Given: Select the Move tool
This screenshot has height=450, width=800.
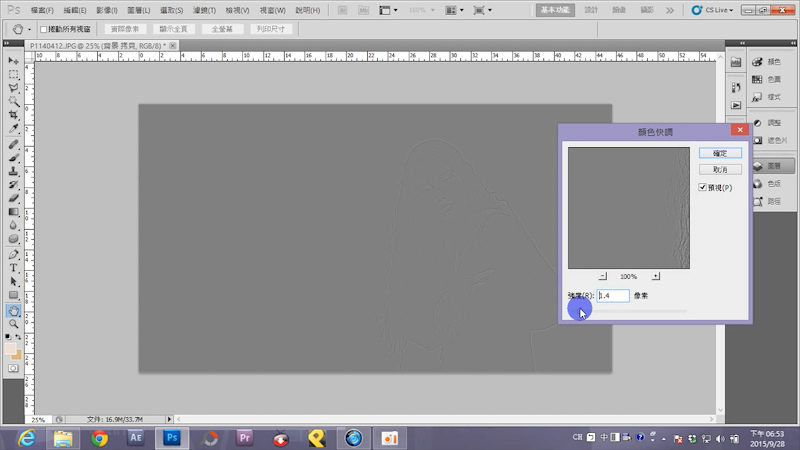Looking at the screenshot, I should (x=14, y=62).
